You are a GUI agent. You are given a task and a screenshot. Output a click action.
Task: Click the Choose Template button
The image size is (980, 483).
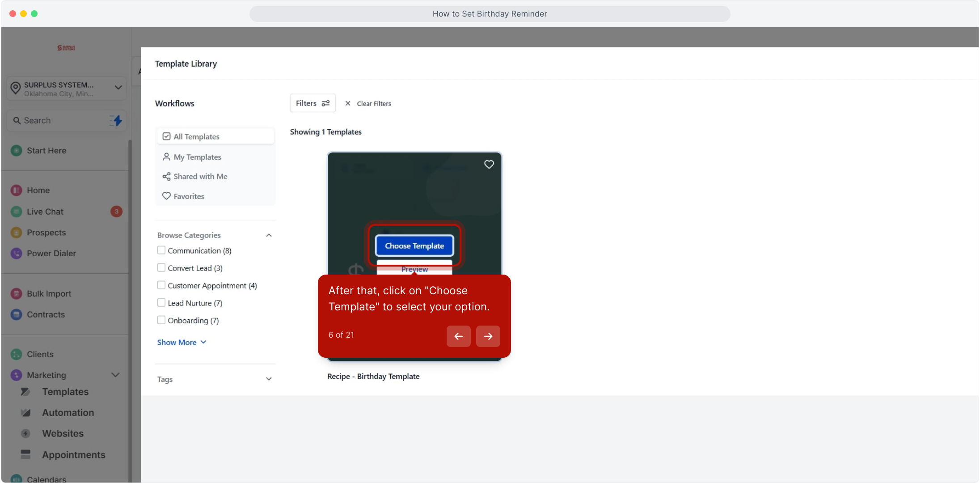click(414, 246)
